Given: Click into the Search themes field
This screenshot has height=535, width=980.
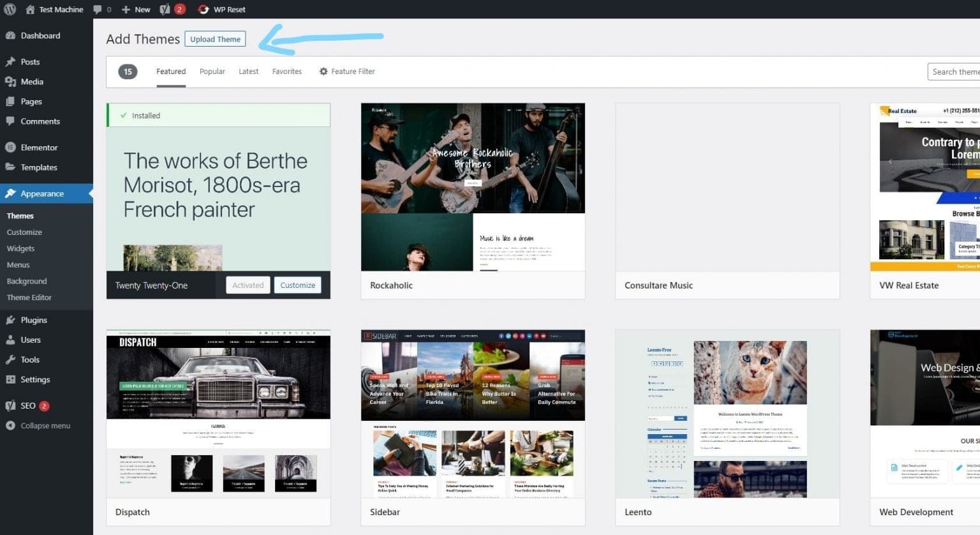Looking at the screenshot, I should 954,72.
